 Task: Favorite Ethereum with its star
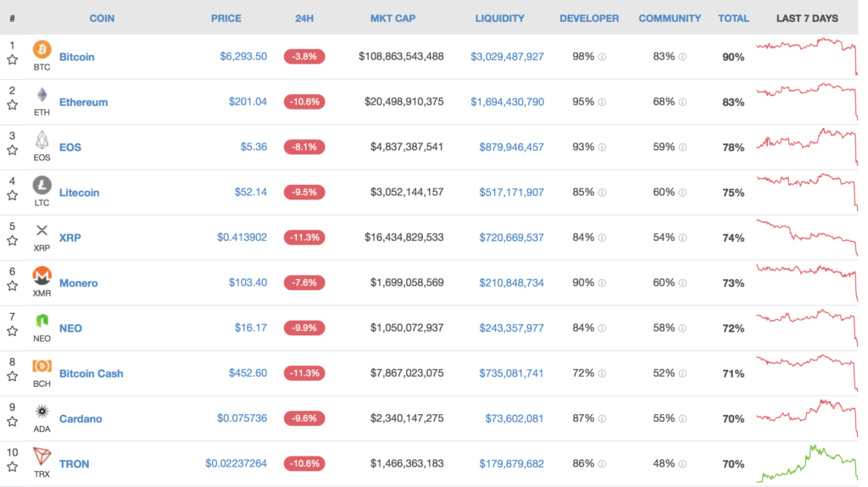[12, 104]
